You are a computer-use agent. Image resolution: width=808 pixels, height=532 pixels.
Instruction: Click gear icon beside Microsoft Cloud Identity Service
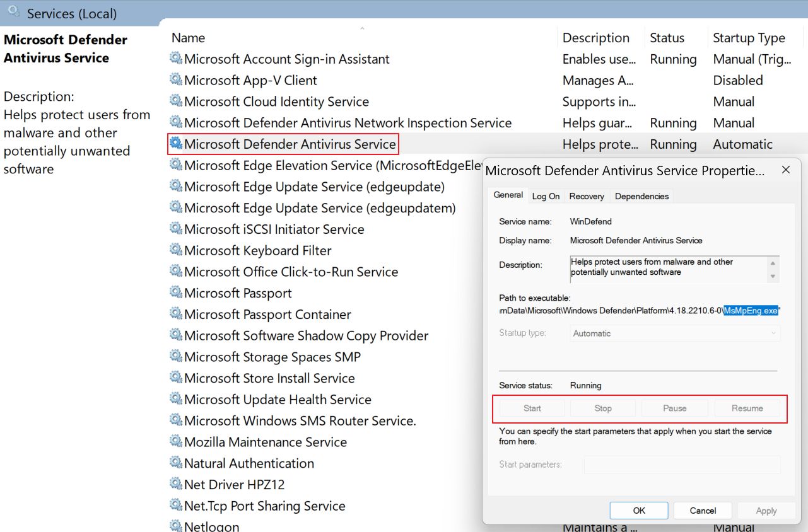[176, 101]
